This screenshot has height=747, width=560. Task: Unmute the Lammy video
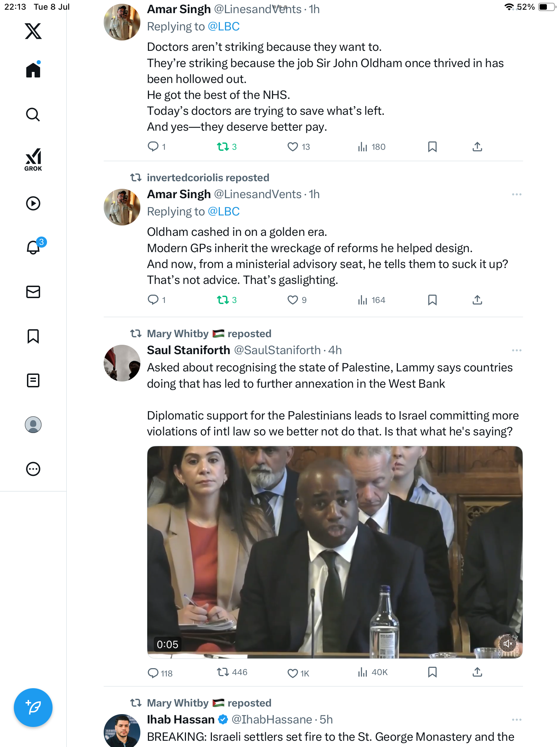click(x=508, y=644)
